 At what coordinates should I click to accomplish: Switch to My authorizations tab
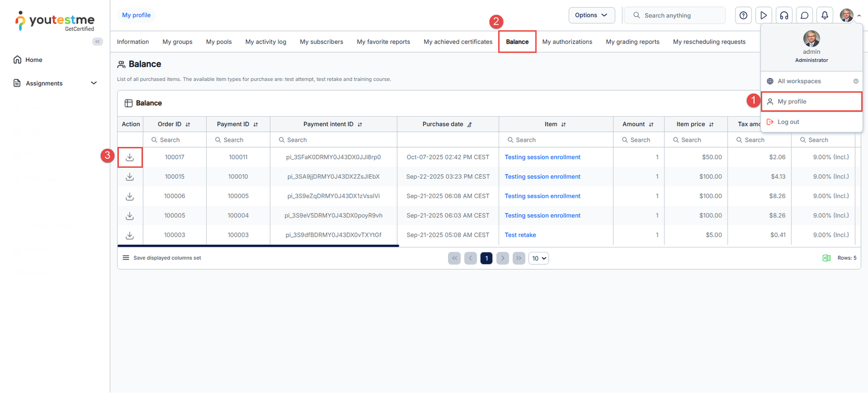click(x=567, y=42)
